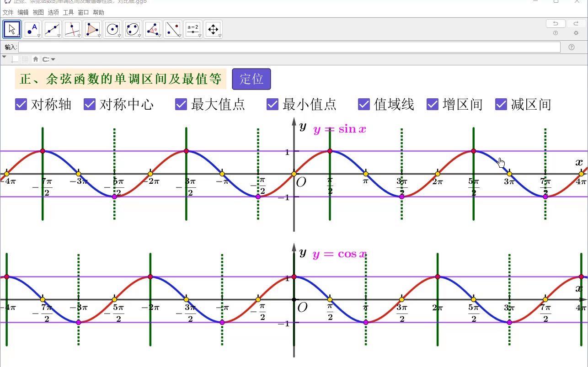
Task: Click the Redo arrow icon
Action: [576, 23]
